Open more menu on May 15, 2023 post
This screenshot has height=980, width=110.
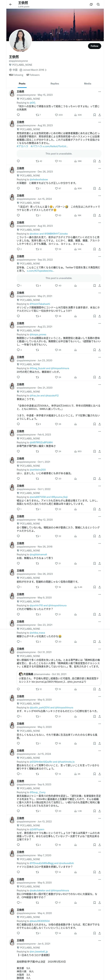point(99,92)
